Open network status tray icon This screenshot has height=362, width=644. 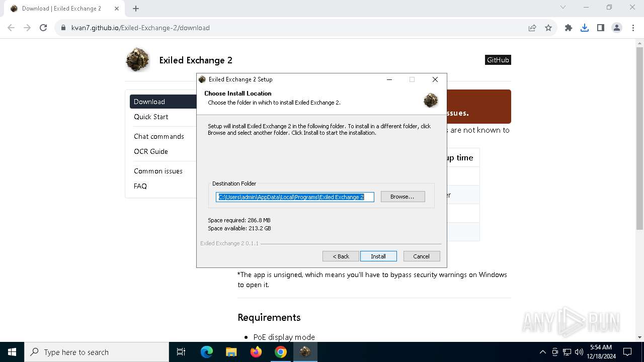(567, 352)
